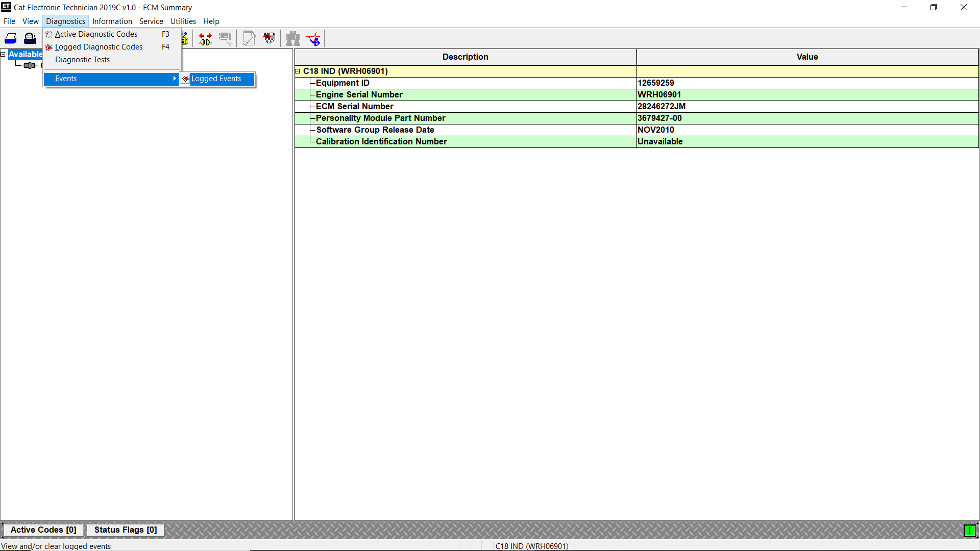Screen dimensions: 980x551
Task: Click the Status Flags [0] button
Action: (x=125, y=530)
